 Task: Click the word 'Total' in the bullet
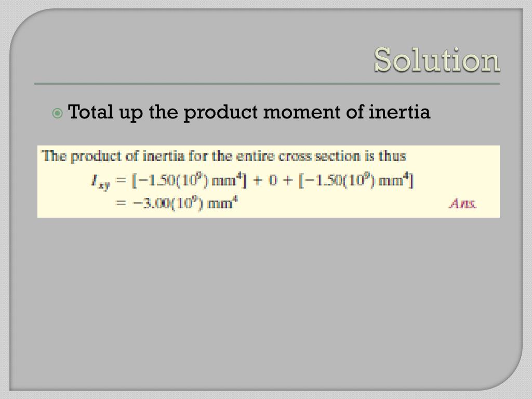click(90, 111)
